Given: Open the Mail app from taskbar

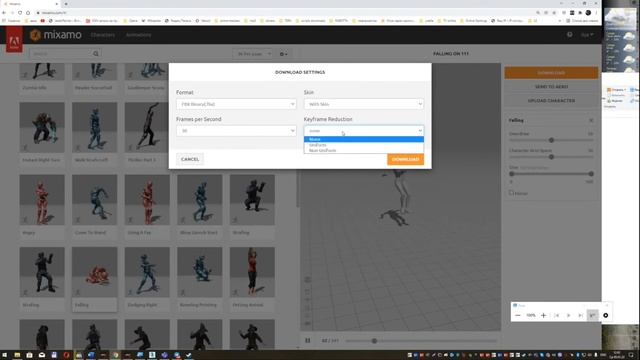Looking at the screenshot, I should (x=42, y=355).
